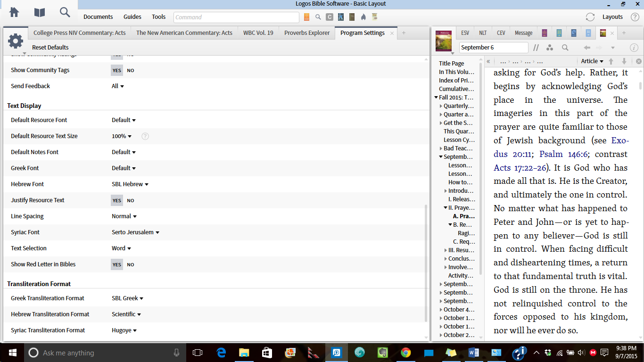This screenshot has height=362, width=644.
Task: Open the Hebrew Font SBL Hebrew dropdown
Action: pyautogui.click(x=130, y=184)
